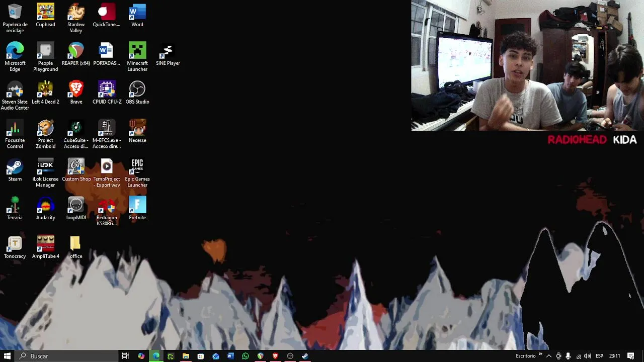Select the PORTADAS document icon
Viewport: 644px width, 362px height.
point(107,54)
